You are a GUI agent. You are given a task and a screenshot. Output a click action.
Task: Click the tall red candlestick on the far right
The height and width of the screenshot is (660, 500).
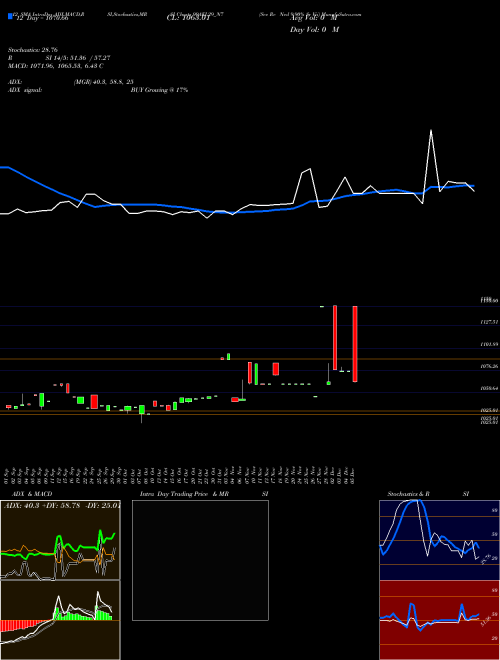(355, 344)
